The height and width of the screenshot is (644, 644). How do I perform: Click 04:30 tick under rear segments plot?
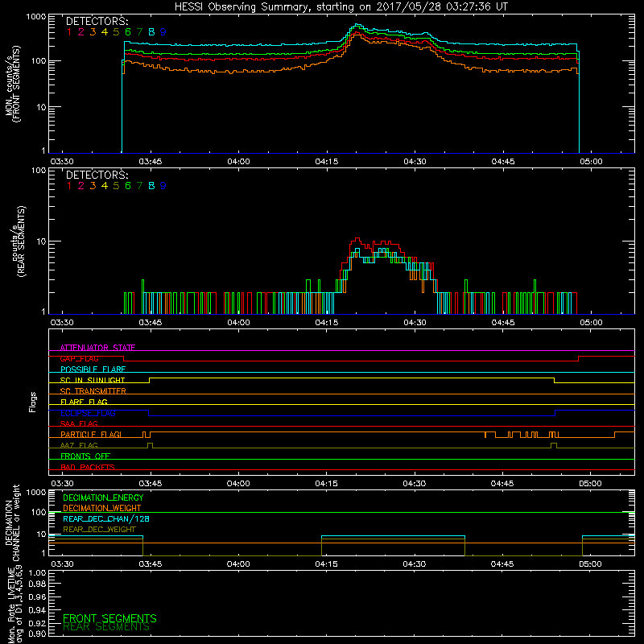tap(415, 323)
